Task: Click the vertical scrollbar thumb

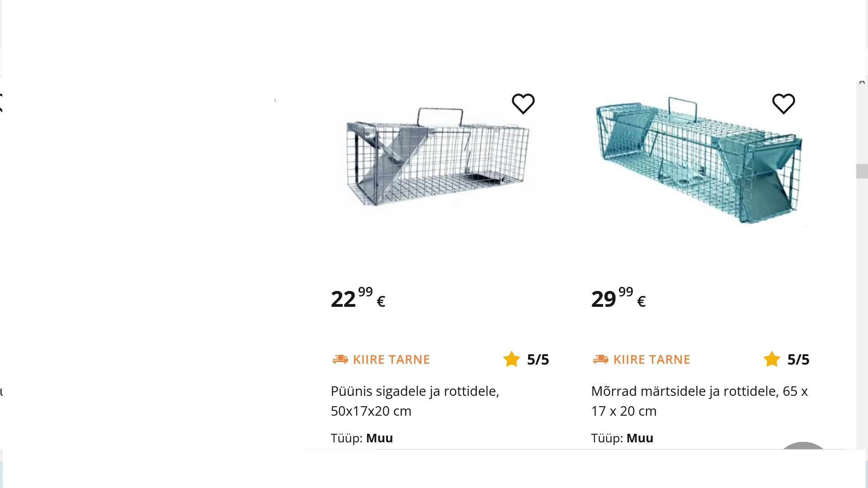Action: pyautogui.click(x=862, y=171)
